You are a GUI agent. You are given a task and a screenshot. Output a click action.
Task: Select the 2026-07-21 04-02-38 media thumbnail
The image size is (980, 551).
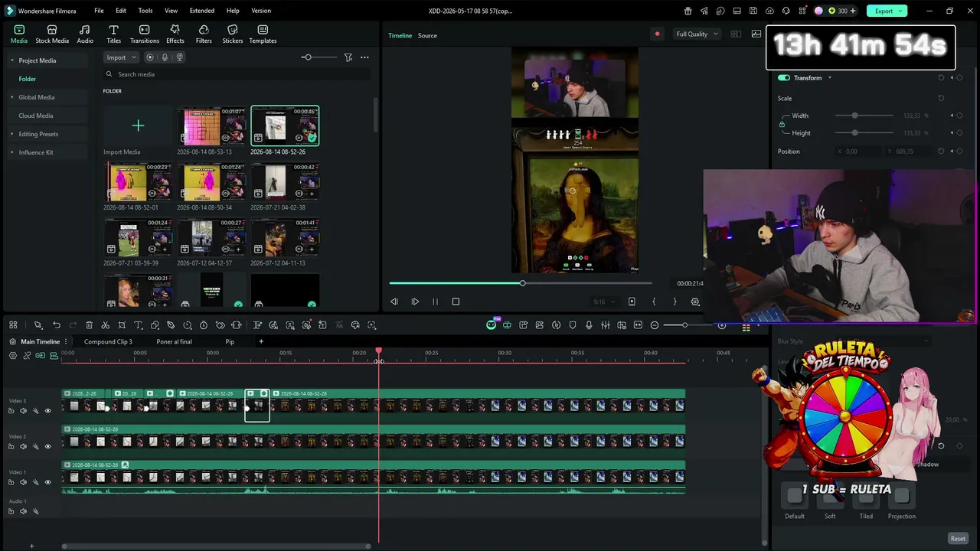pyautogui.click(x=285, y=182)
